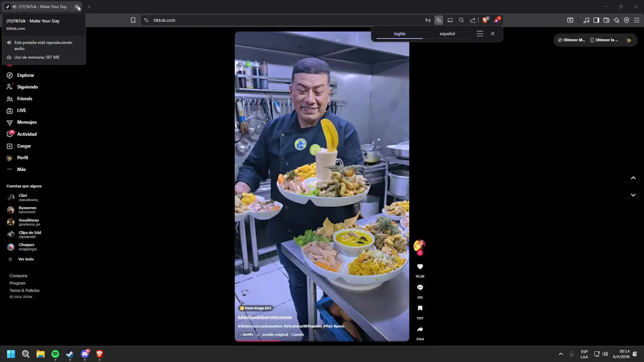Open Clari followed account
The width and height of the screenshot is (644, 362).
pos(23,197)
